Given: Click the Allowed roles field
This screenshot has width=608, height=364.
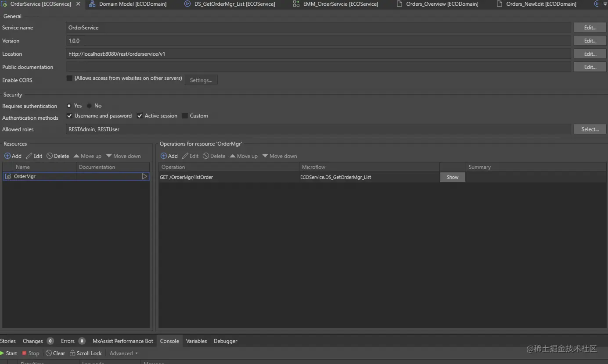Looking at the screenshot, I should 319,129.
